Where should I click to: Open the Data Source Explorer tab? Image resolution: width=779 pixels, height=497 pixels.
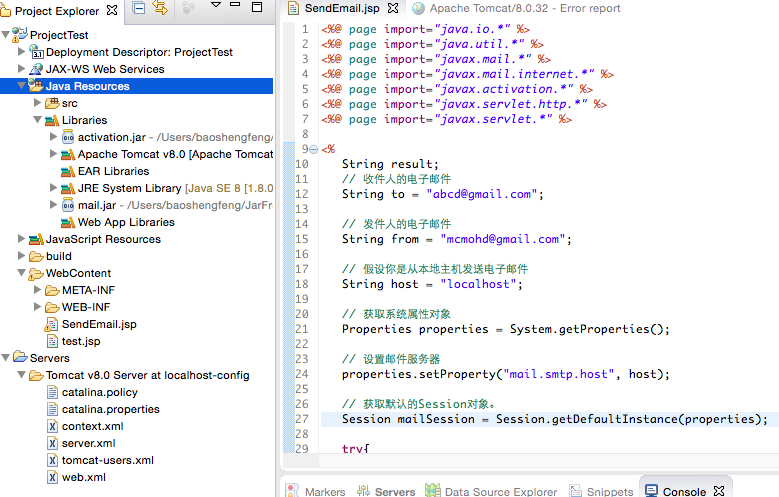pyautogui.click(x=491, y=492)
